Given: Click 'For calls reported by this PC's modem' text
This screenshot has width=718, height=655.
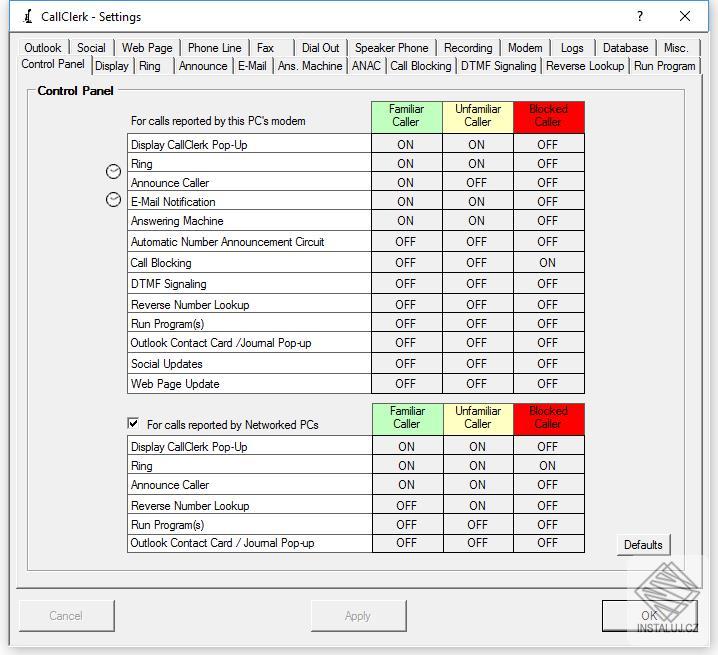Looking at the screenshot, I should 218,121.
